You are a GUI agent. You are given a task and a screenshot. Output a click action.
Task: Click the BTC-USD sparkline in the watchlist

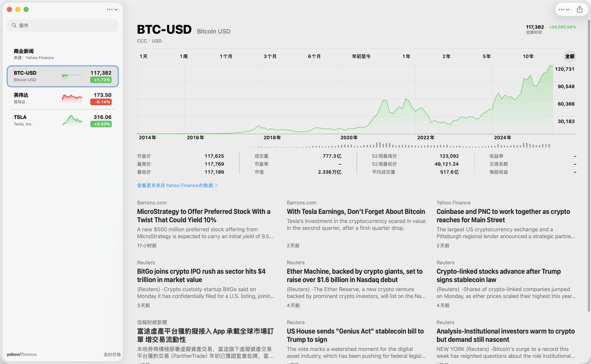coord(72,75)
